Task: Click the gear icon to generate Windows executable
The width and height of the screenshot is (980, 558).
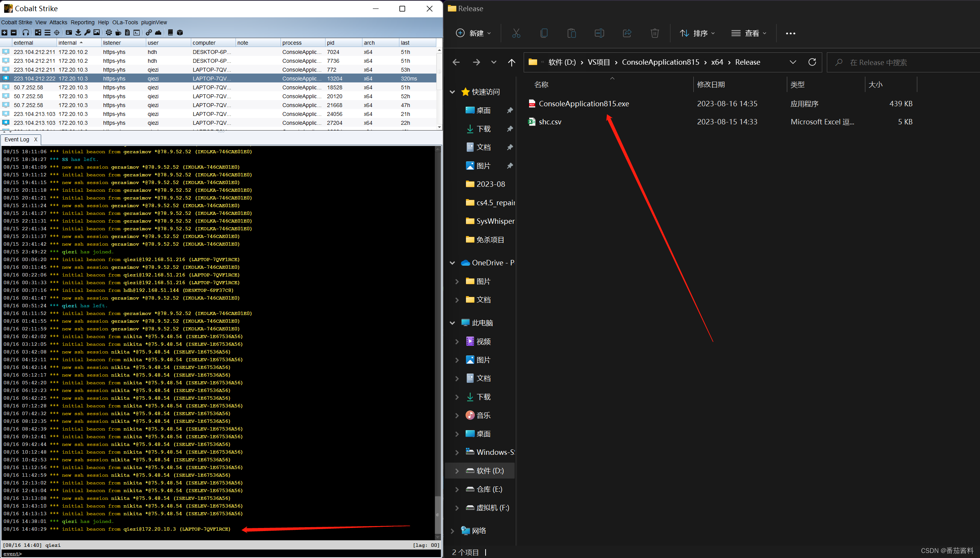Action: pyautogui.click(x=109, y=33)
